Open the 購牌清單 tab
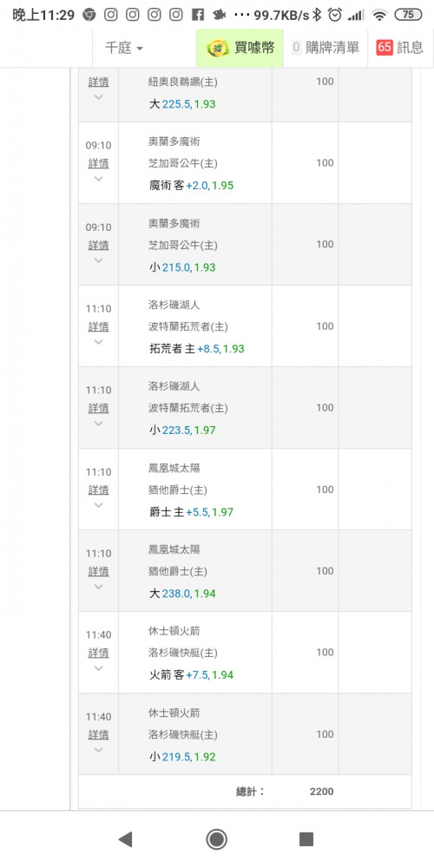The height and width of the screenshot is (868, 434). [x=325, y=48]
